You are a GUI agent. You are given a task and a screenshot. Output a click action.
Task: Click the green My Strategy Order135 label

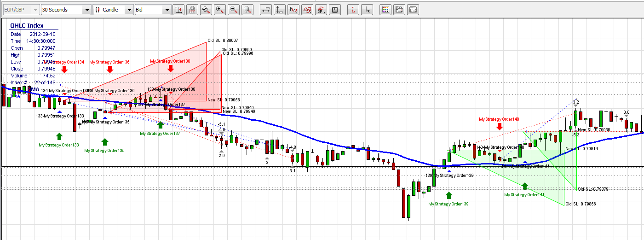[104, 151]
